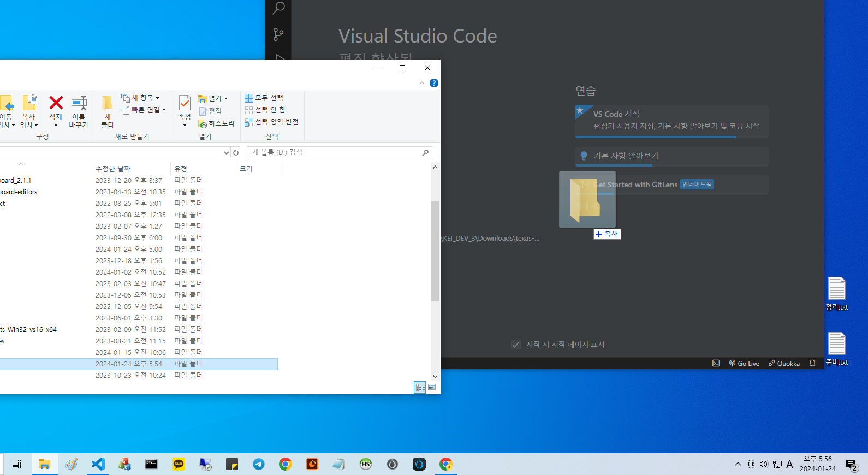Click the red X Delete icon in Explorer ribbon
The image size is (868, 475).
tap(56, 103)
